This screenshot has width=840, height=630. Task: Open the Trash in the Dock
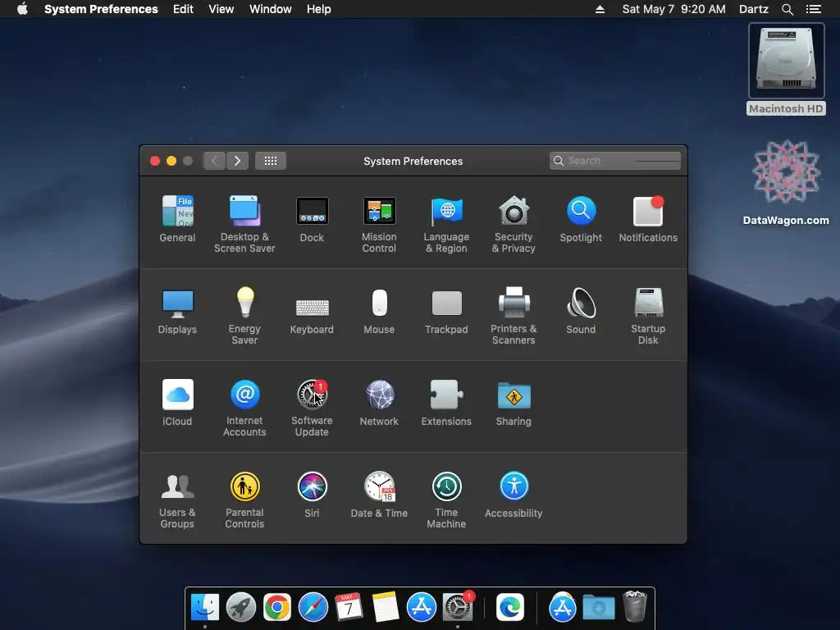635,606
